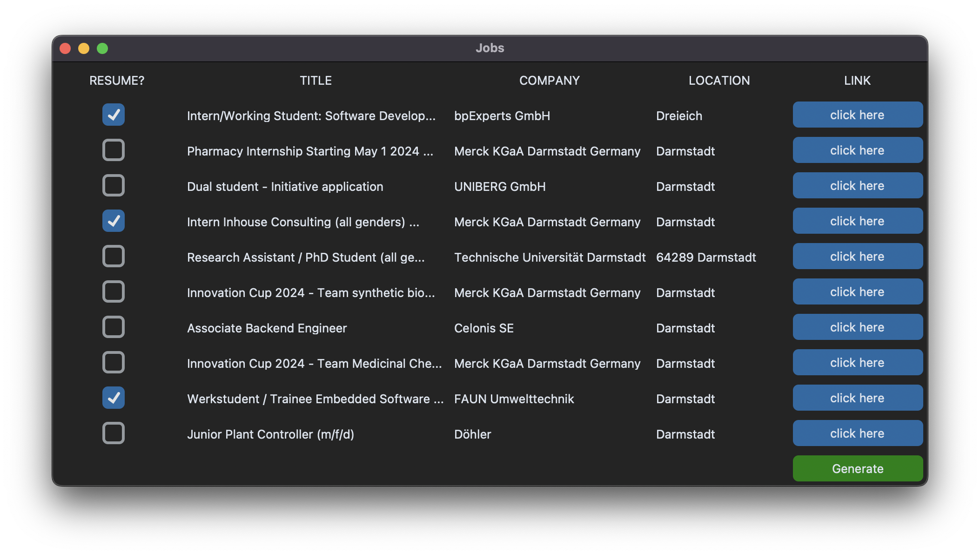Uncheck Werkstudent Embedded Software resume box

pyautogui.click(x=114, y=398)
